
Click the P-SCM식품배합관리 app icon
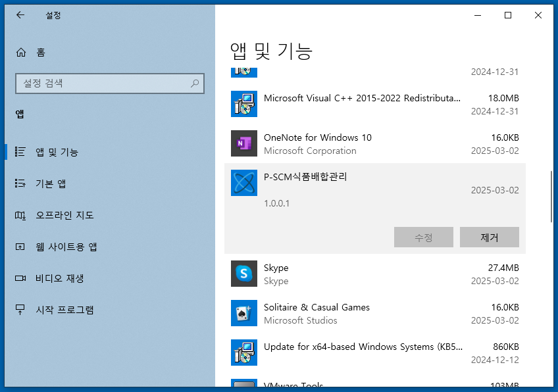click(243, 183)
